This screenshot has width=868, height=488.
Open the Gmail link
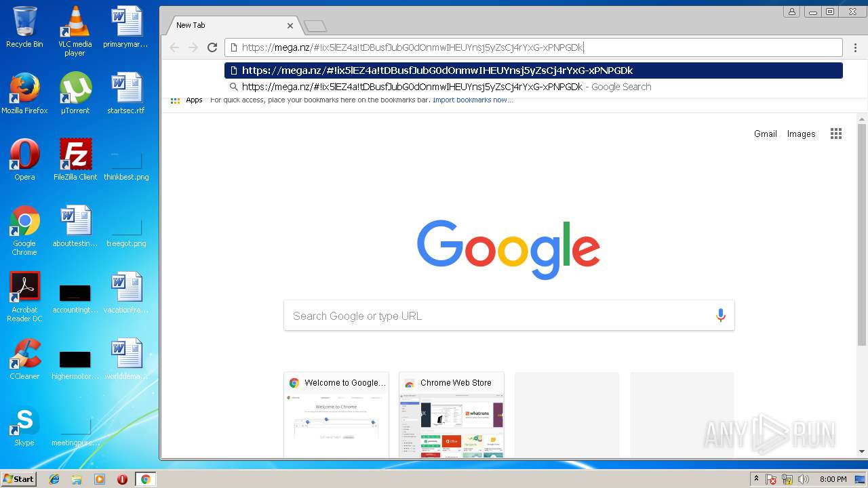pyautogui.click(x=766, y=134)
